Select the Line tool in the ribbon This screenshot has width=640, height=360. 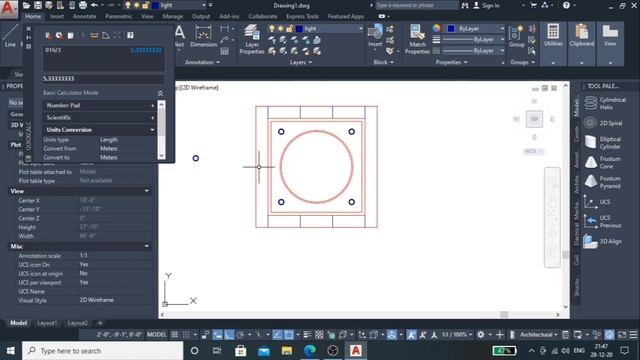point(10,36)
